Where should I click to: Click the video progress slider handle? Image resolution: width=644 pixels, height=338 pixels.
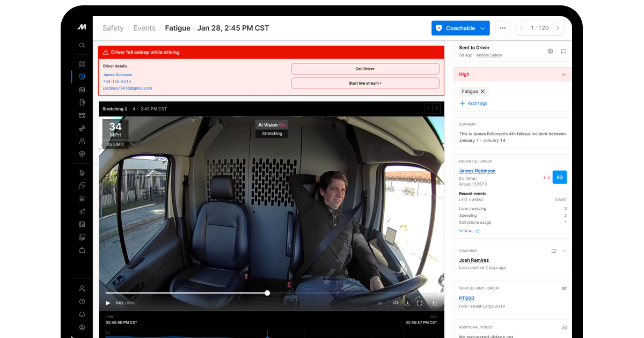coord(267,293)
